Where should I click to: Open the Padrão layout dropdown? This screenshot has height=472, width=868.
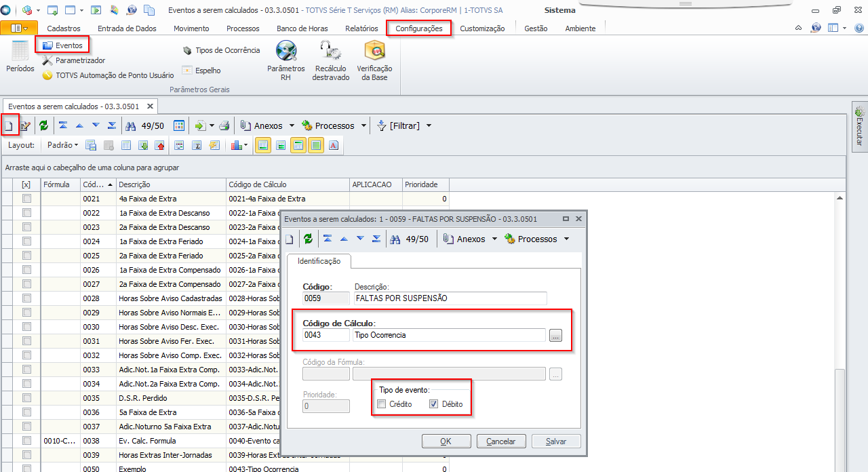point(63,145)
